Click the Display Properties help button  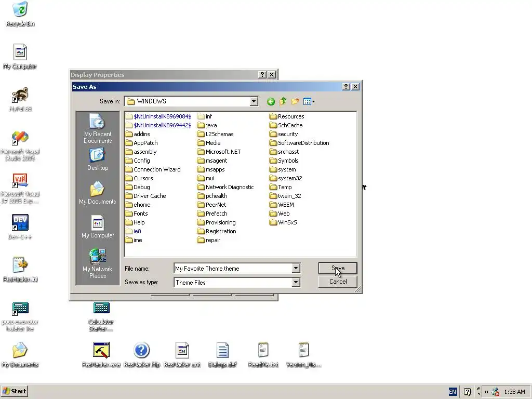262,75
